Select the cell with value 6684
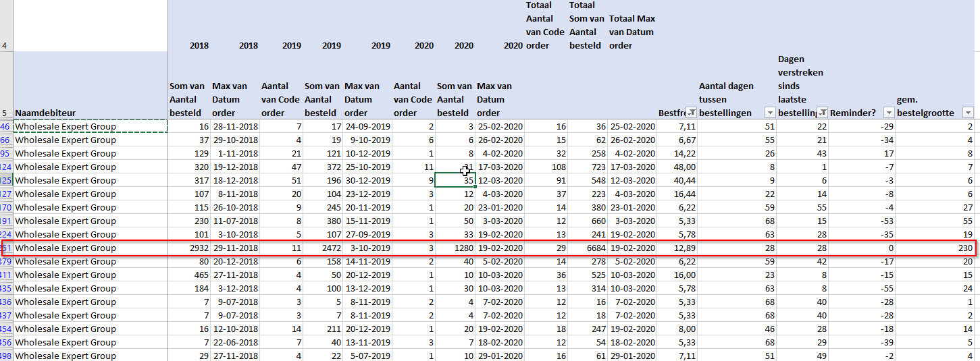Screen dimensions: 980x361 click(587, 248)
